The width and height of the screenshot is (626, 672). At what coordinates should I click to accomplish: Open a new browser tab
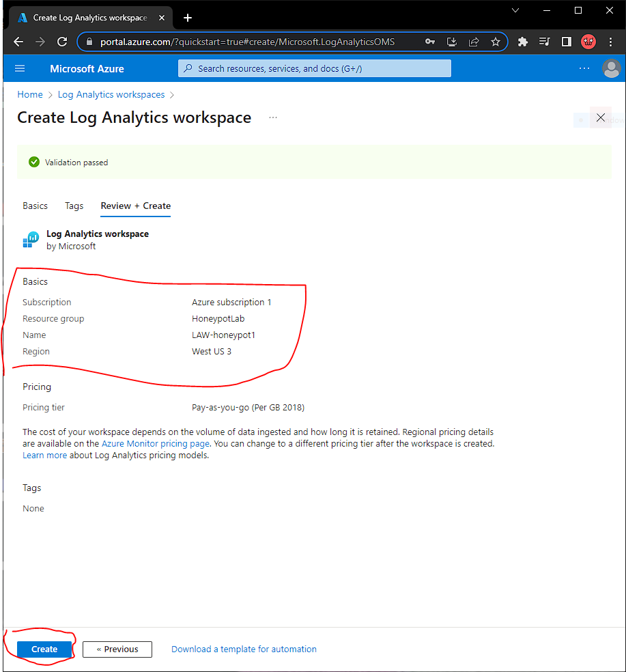(188, 18)
